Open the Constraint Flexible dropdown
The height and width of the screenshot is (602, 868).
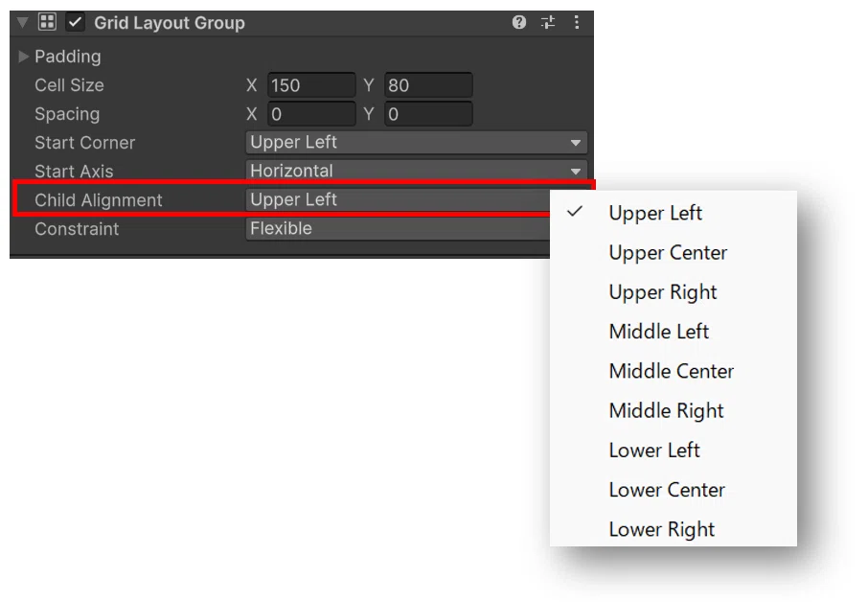tap(398, 228)
